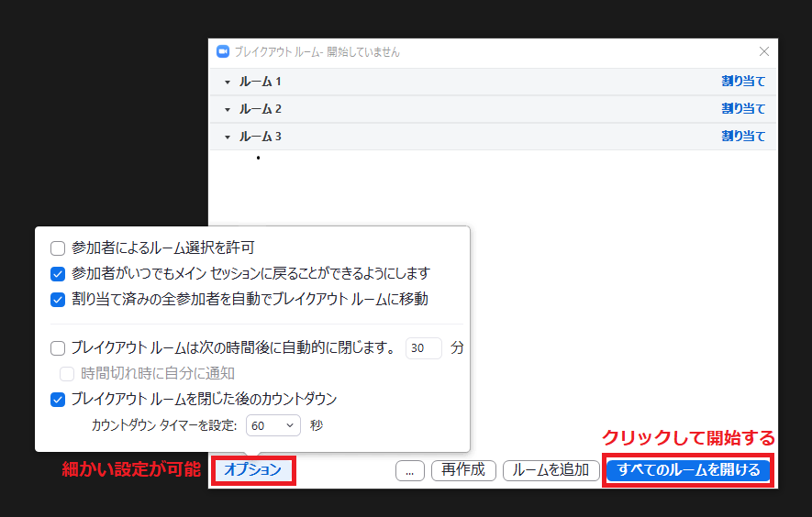The height and width of the screenshot is (517, 812).
Task: Collapse the ルーム 1 row arrow
Action: 228,82
